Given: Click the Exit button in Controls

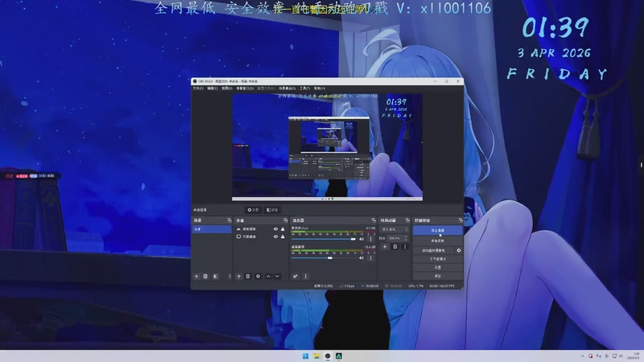Looking at the screenshot, I should click(x=438, y=276).
